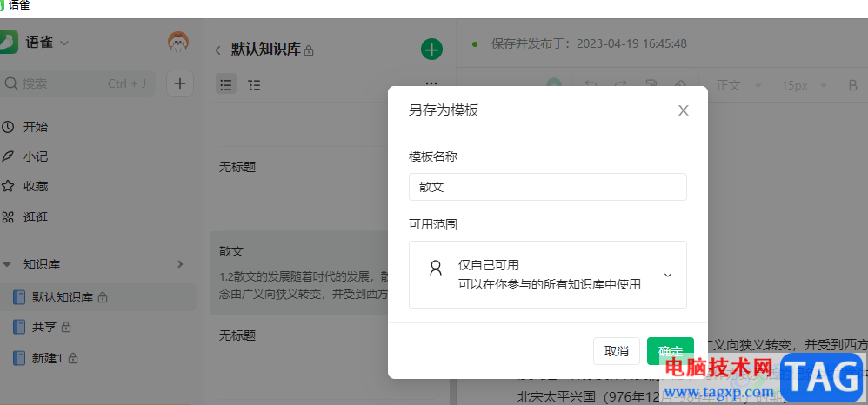Open the 散文 document in list
This screenshot has height=405, width=868.
click(x=299, y=273)
